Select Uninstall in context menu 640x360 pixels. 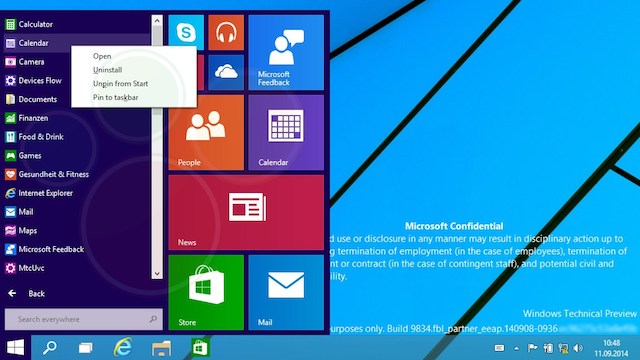point(107,70)
